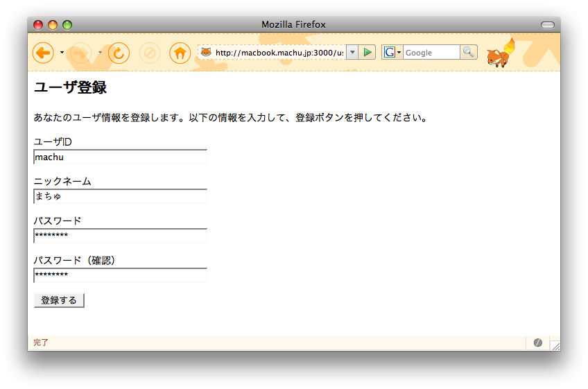Click the greyed Forward arrow button
Image resolution: width=588 pixels, height=389 pixels.
[81, 53]
